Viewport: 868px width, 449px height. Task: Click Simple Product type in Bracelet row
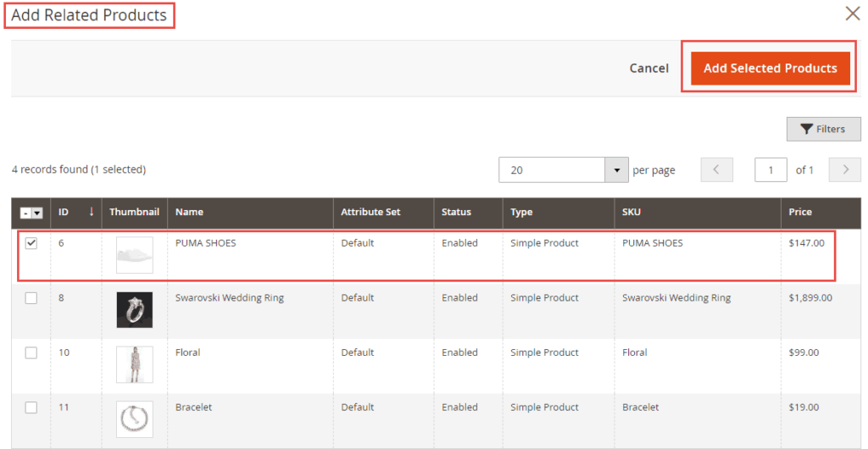[x=544, y=407]
